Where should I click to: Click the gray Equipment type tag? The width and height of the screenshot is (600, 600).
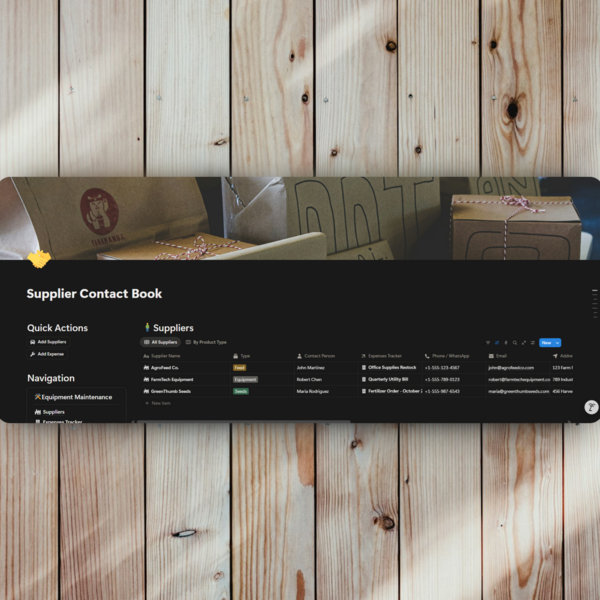click(x=245, y=380)
